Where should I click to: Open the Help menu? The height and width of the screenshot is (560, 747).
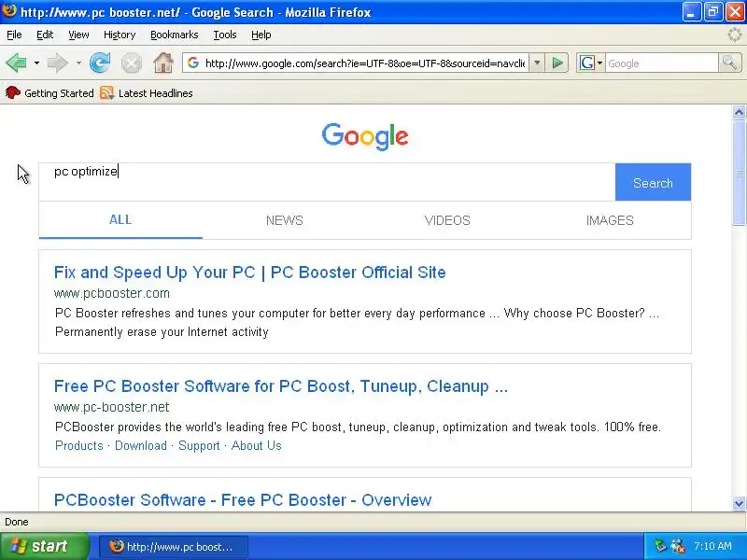(261, 35)
